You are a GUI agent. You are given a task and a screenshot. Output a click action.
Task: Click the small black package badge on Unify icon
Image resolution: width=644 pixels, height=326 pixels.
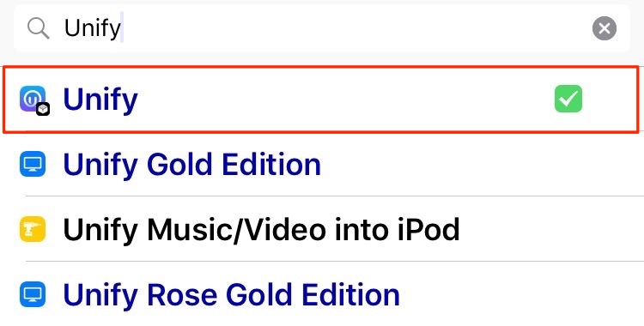(43, 109)
